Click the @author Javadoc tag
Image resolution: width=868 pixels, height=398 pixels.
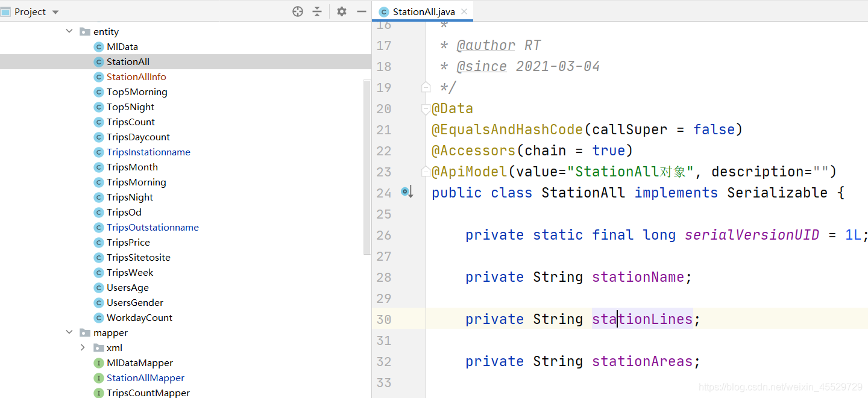click(x=486, y=45)
